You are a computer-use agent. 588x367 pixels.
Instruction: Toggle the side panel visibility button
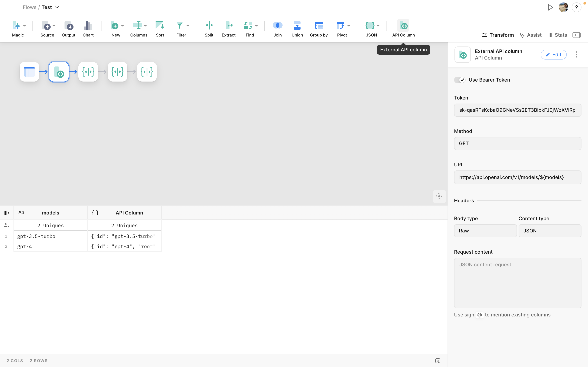tap(576, 35)
